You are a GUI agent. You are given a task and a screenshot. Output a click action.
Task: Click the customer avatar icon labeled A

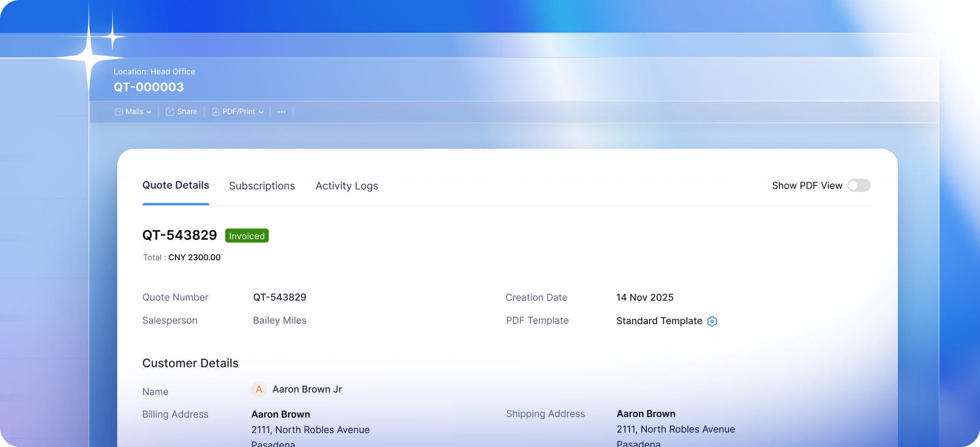coord(259,389)
